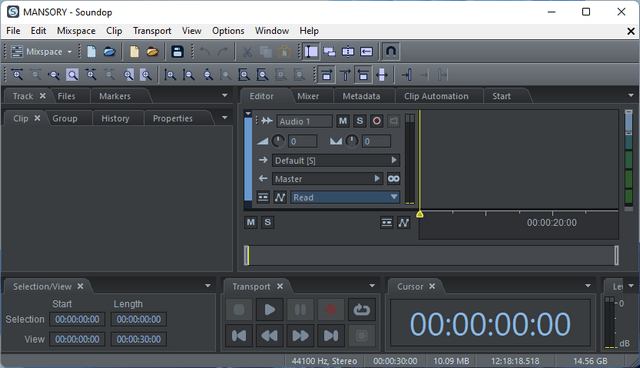
Task: Start playback with the Play button
Action: [269, 310]
